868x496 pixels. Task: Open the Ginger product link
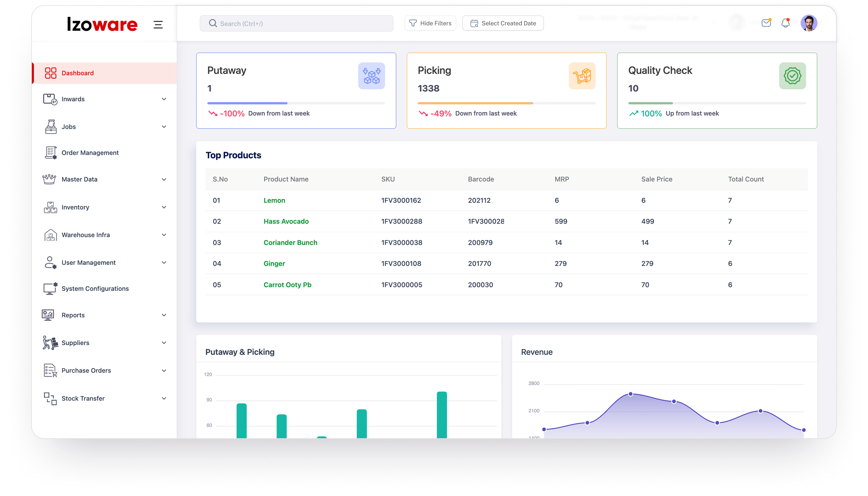click(x=274, y=264)
